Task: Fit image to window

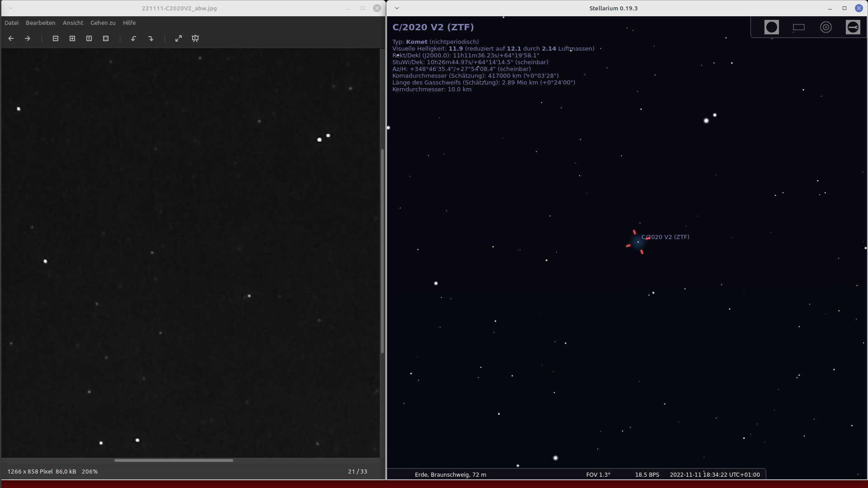Action: (106, 38)
